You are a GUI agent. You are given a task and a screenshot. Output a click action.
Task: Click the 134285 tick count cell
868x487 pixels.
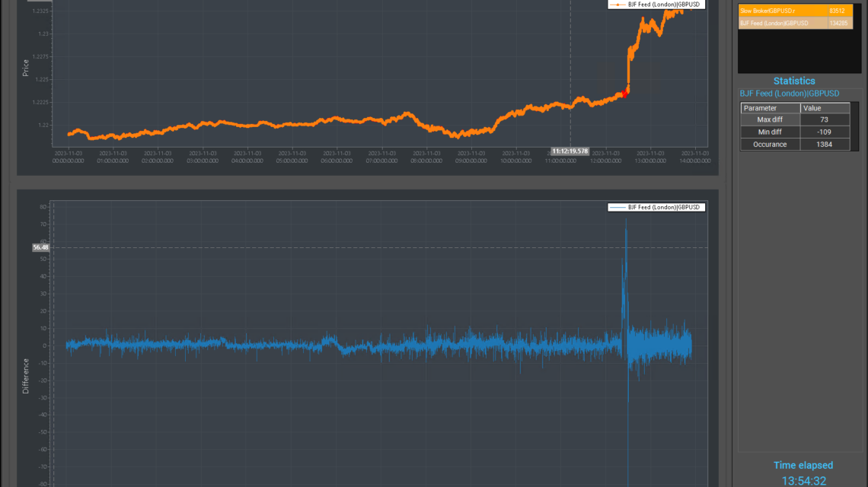pos(838,23)
